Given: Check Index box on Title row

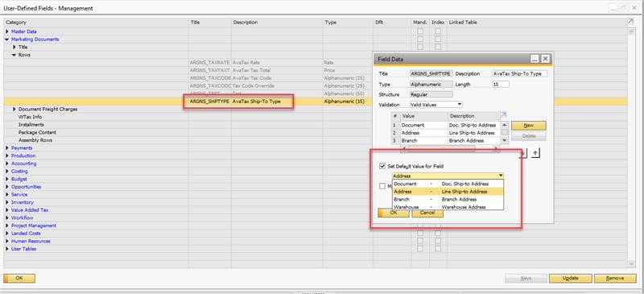Looking at the screenshot, I should [438, 47].
